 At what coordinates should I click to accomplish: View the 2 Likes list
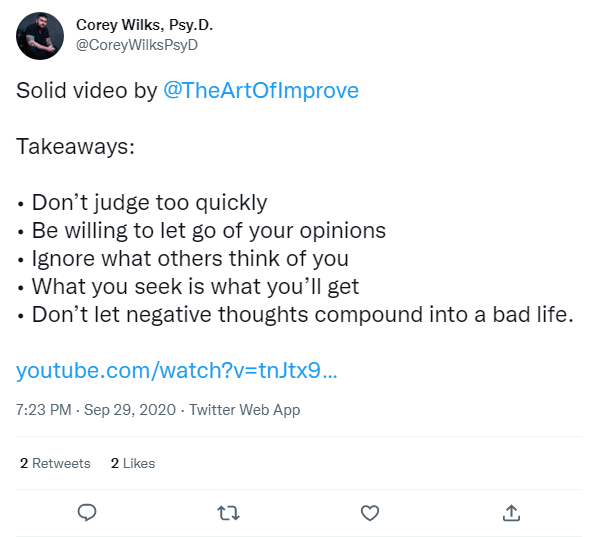tap(133, 463)
